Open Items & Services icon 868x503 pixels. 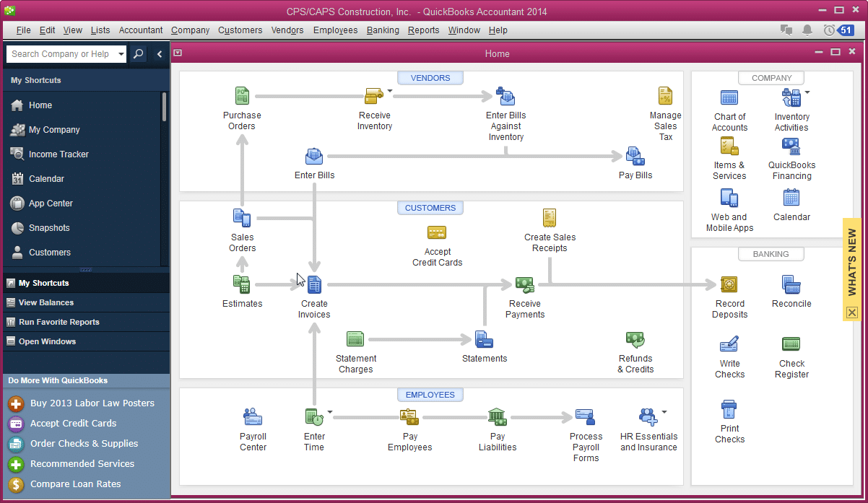(729, 146)
